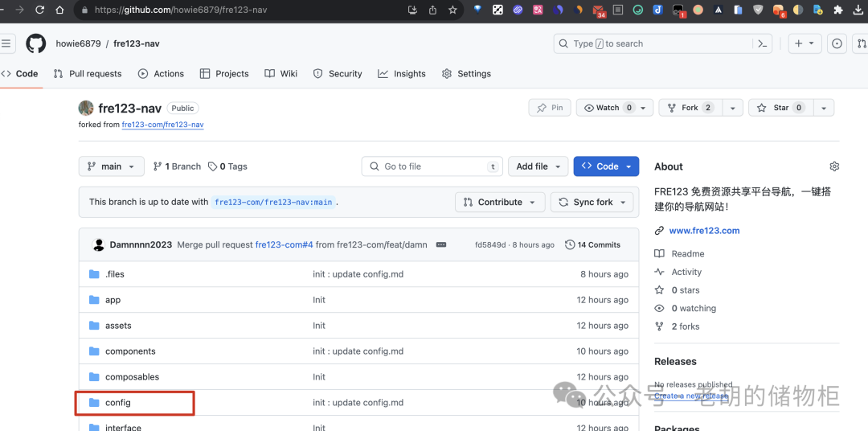Open the app folder
Screen dimensions: 868x431
(113, 300)
